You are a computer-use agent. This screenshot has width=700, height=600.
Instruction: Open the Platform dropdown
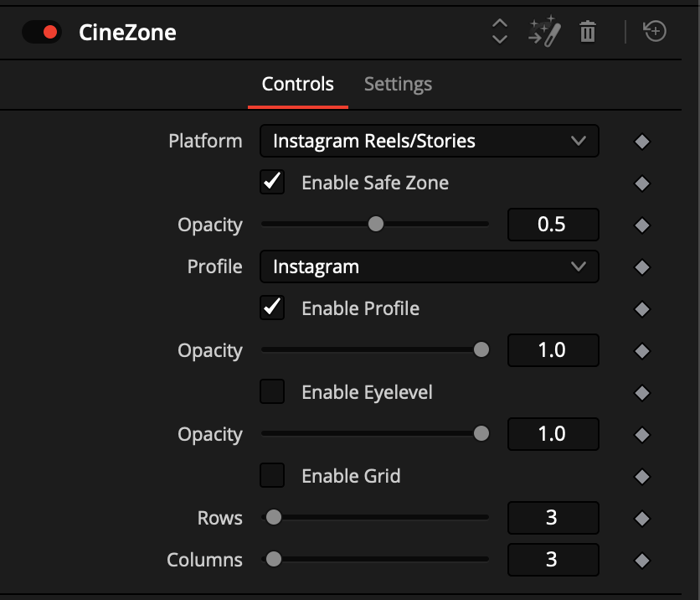429,141
